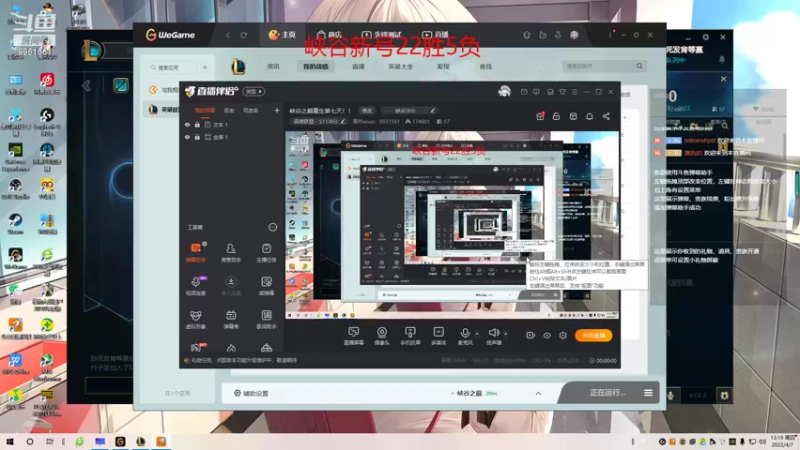Click the 修改 button next to the stream title

pyautogui.click(x=367, y=111)
